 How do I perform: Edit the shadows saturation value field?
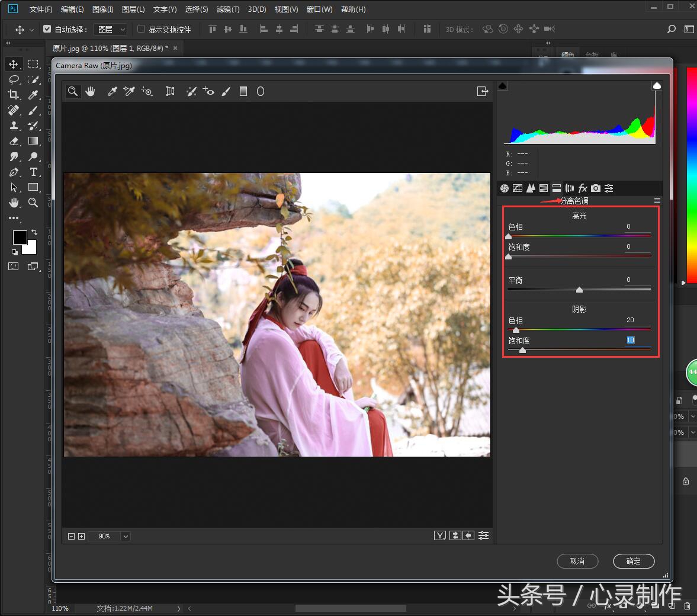(629, 340)
